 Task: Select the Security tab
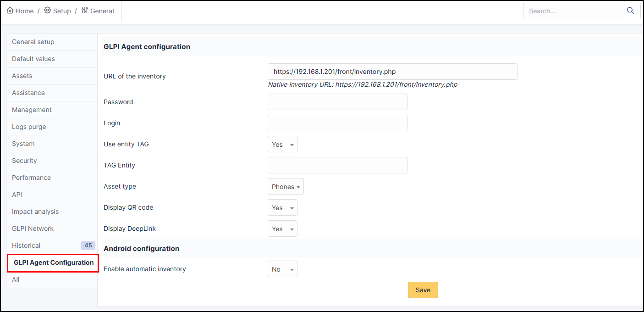pos(24,161)
